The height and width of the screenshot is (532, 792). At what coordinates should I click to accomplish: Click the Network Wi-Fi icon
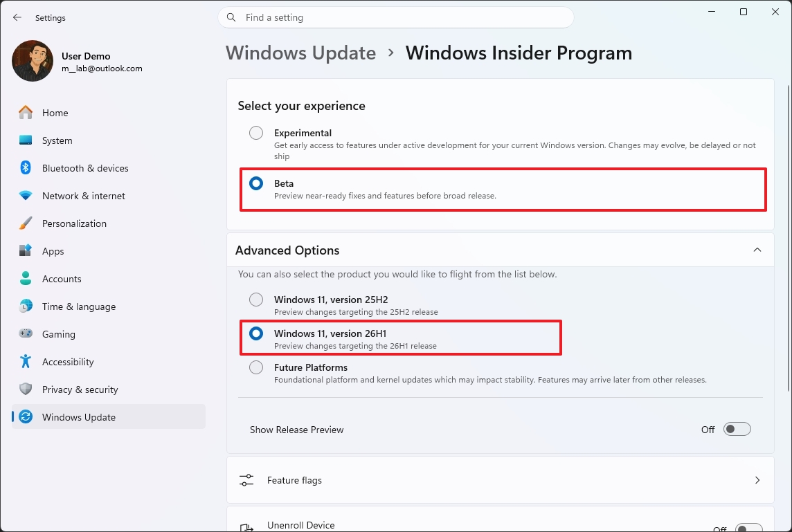[x=26, y=195]
